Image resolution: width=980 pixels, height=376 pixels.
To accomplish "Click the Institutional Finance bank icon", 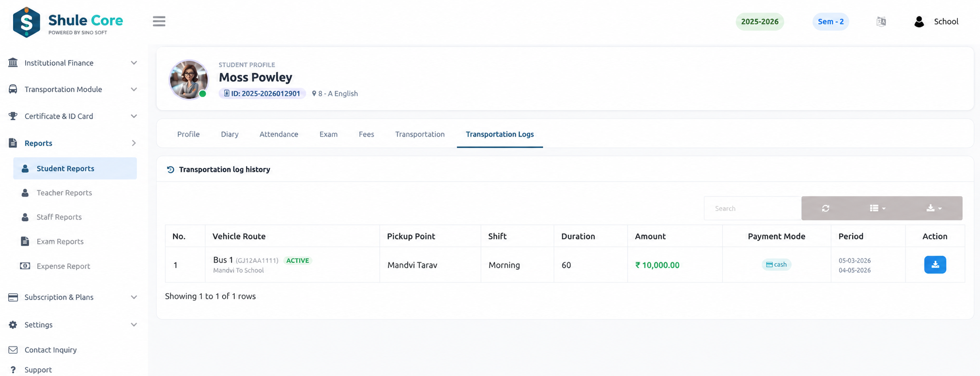I will tap(13, 62).
